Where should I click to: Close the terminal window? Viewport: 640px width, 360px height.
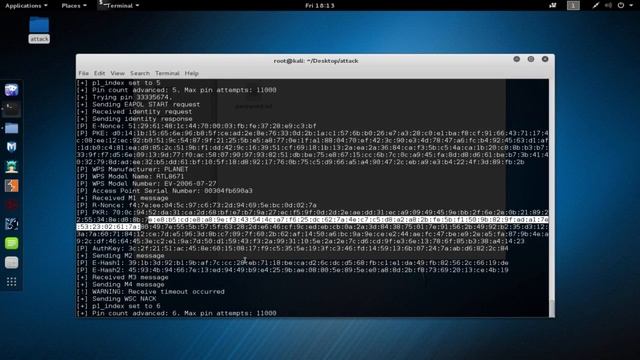545,59
